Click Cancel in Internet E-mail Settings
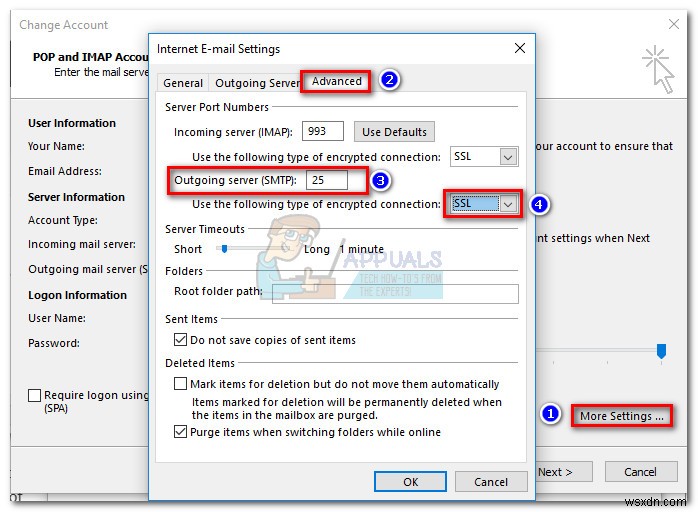 tap(491, 482)
